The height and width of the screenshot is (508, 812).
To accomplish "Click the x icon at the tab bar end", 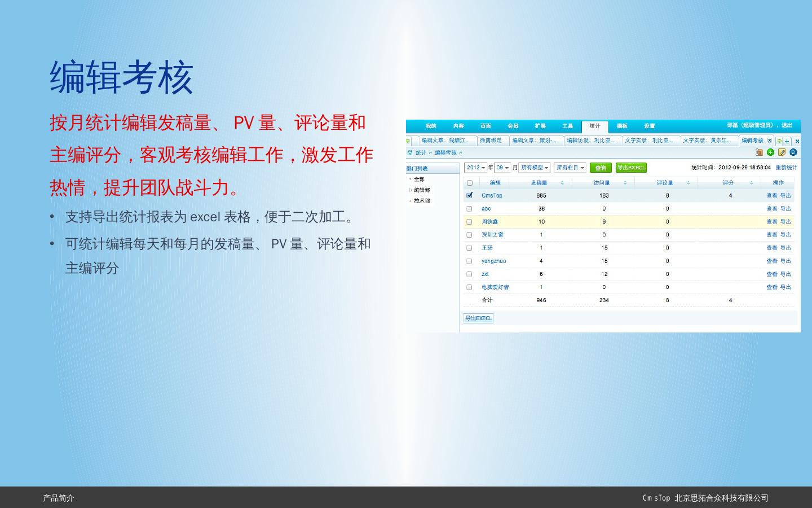I will 797,141.
